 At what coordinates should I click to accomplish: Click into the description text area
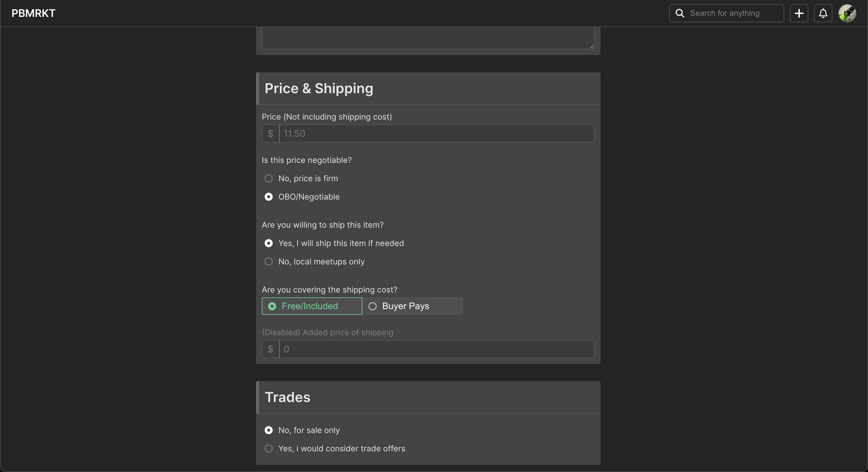point(428,38)
